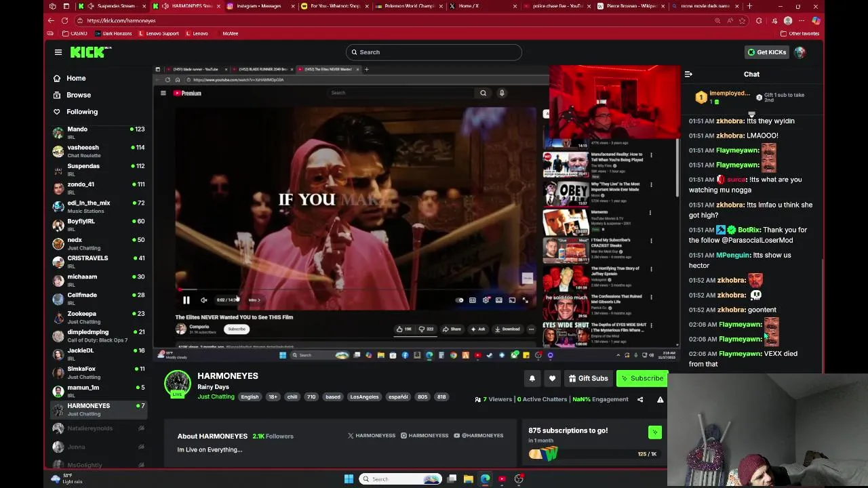
Task: Share the stream with the share icon
Action: 640,399
